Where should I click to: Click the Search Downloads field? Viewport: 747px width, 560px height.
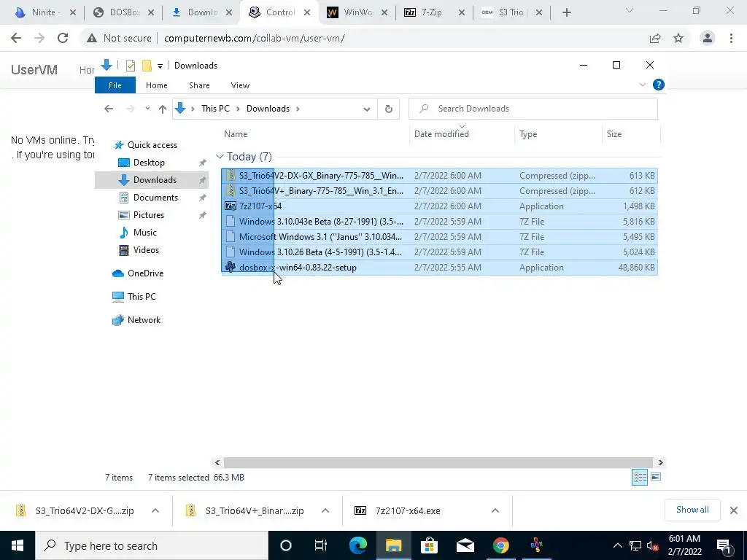coord(533,109)
